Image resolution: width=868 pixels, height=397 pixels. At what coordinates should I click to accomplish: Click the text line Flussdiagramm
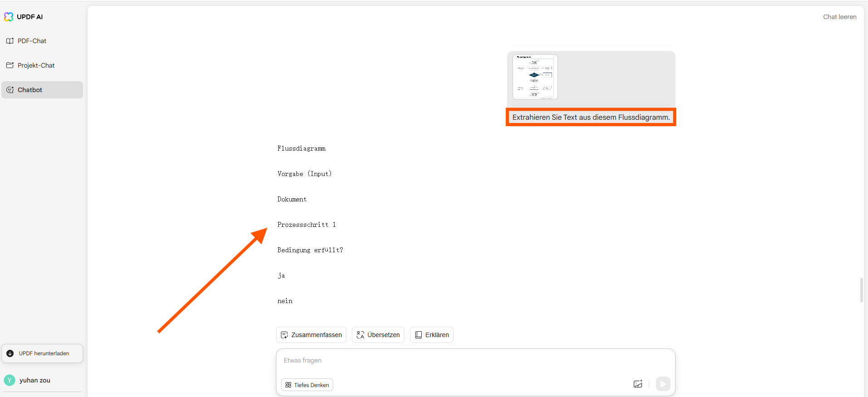coord(301,148)
